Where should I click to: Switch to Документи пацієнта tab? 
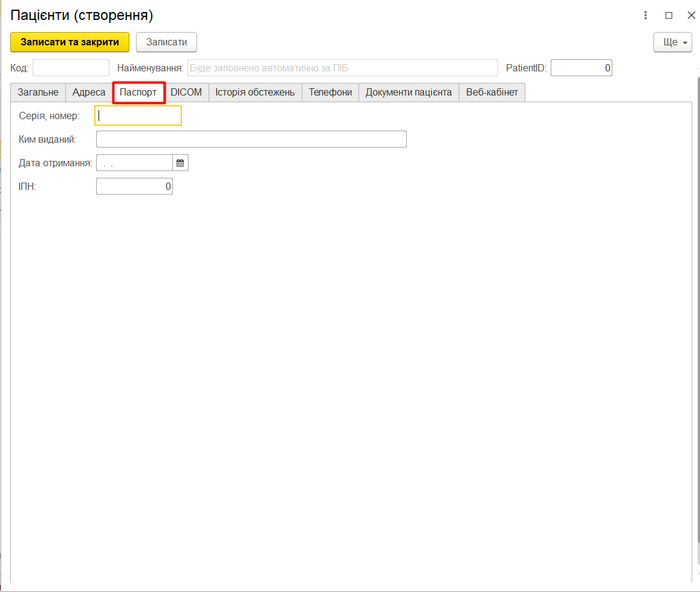(409, 93)
